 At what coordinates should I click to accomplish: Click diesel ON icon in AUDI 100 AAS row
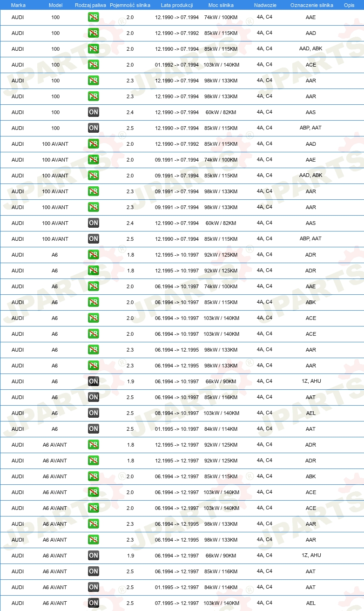point(94,112)
